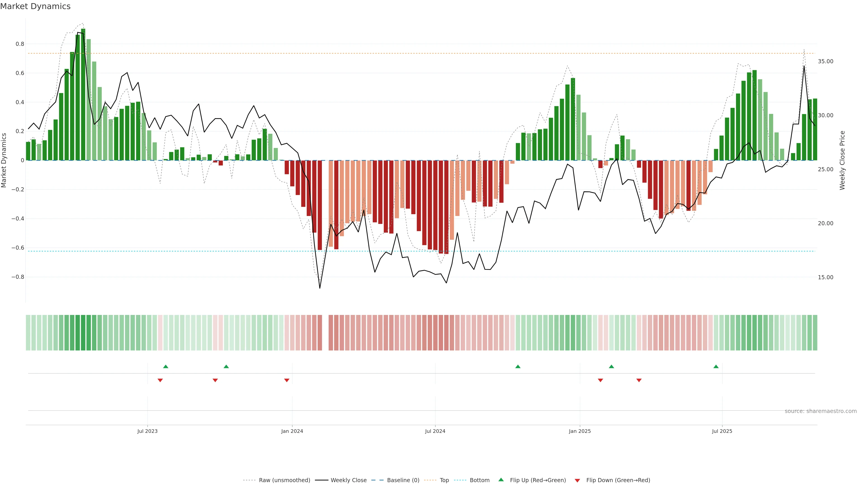The image size is (868, 488).
Task: Click the last green flip-up marker before Jul 2025
Action: point(716,366)
